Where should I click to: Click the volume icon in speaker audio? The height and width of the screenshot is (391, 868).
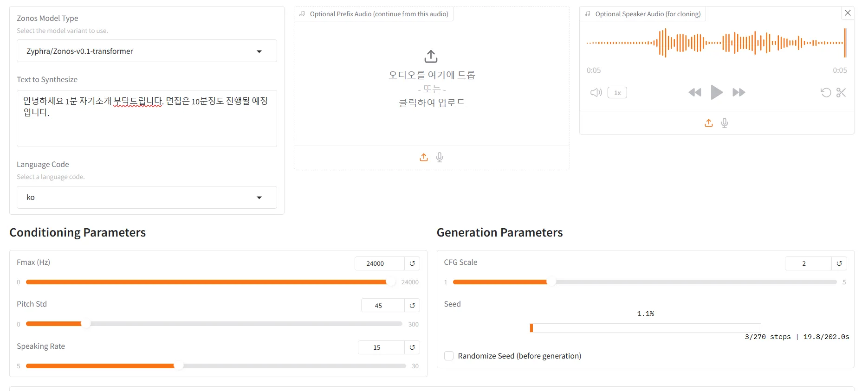point(596,92)
